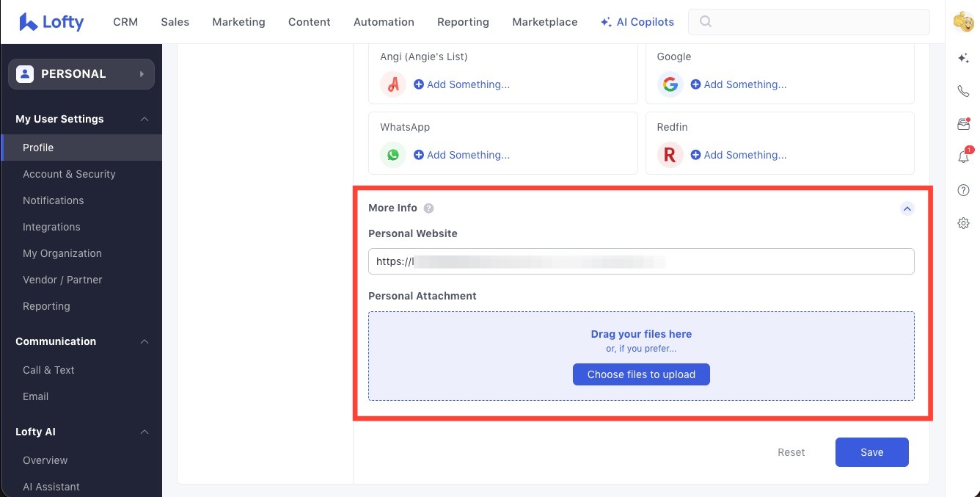Click the Lofty logo
The height and width of the screenshot is (497, 980).
tap(51, 22)
